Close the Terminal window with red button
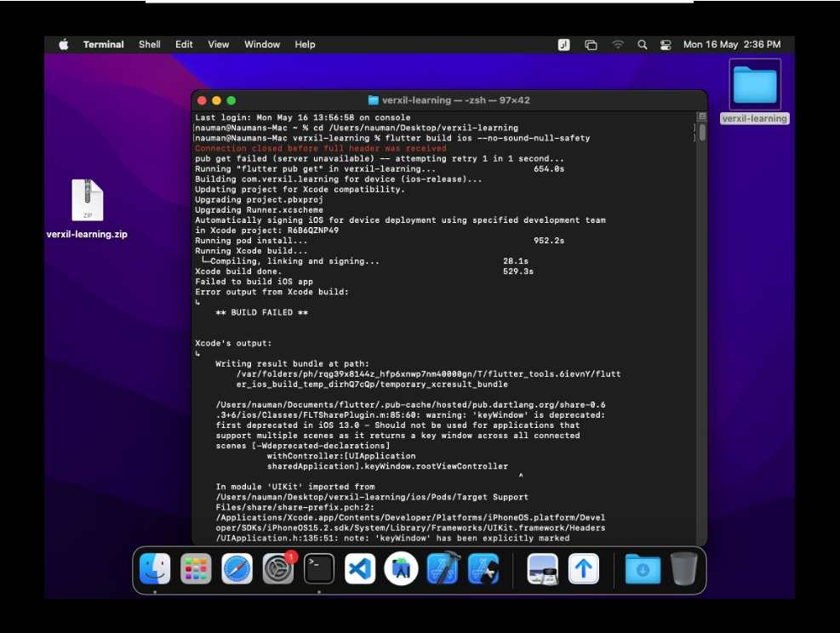The image size is (840, 633). pos(202,100)
